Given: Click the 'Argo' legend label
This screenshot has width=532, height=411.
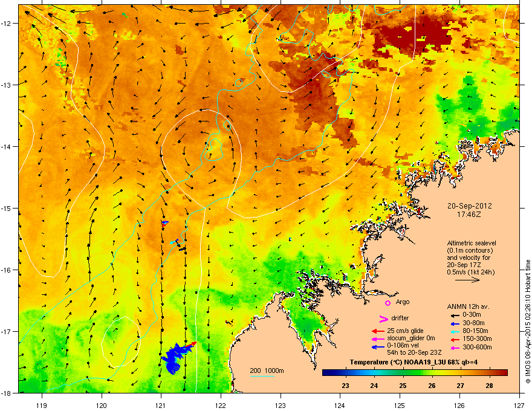Looking at the screenshot, I should coord(403,302).
